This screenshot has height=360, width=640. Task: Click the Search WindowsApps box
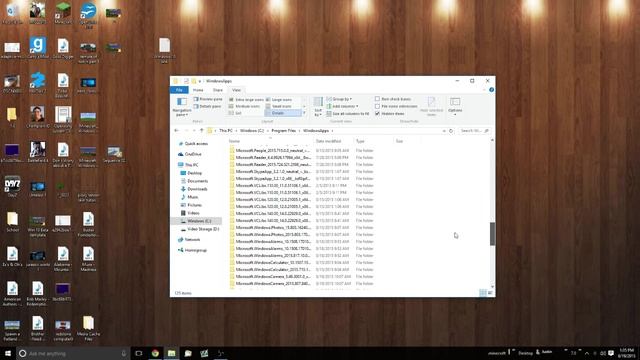[x=473, y=131]
